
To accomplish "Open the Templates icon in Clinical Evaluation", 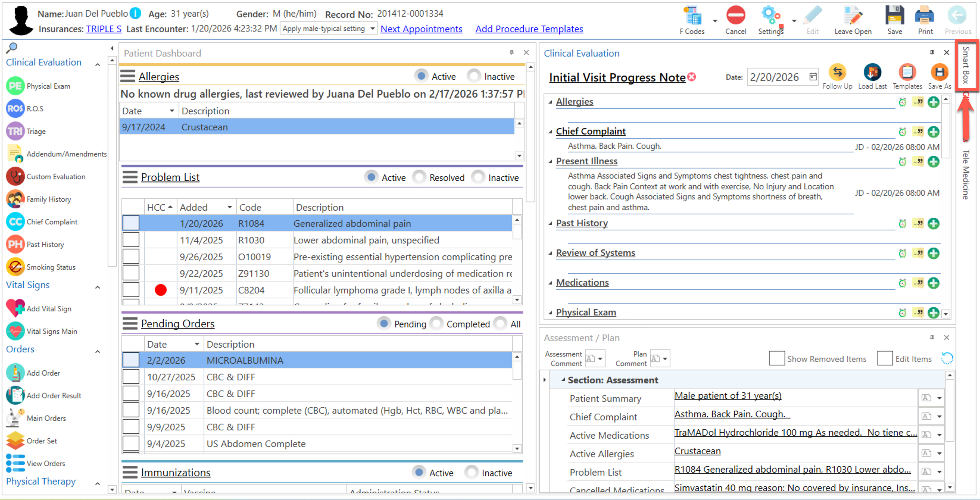I will 907,72.
